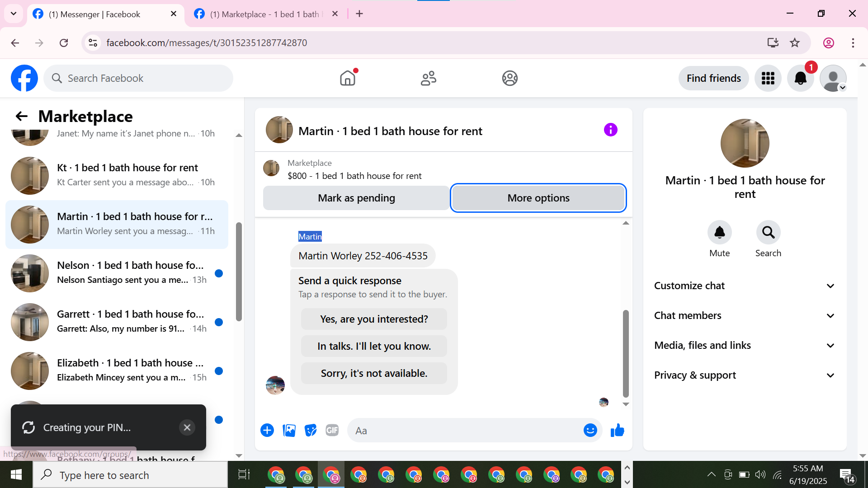Send quick response In talks. I'll let you know.

(374, 346)
